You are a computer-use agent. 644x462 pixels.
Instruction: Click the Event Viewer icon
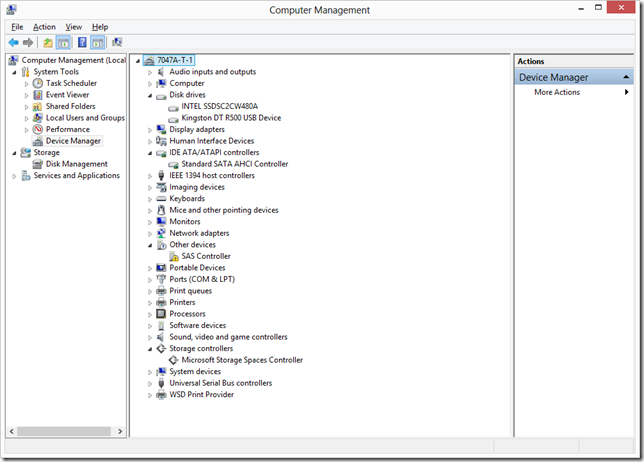(38, 95)
